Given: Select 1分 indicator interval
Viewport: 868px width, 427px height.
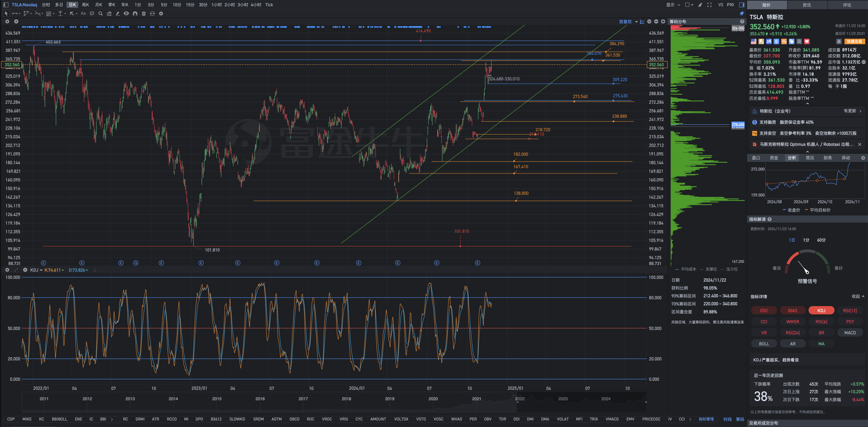Looking at the screenshot, I should (806, 240).
